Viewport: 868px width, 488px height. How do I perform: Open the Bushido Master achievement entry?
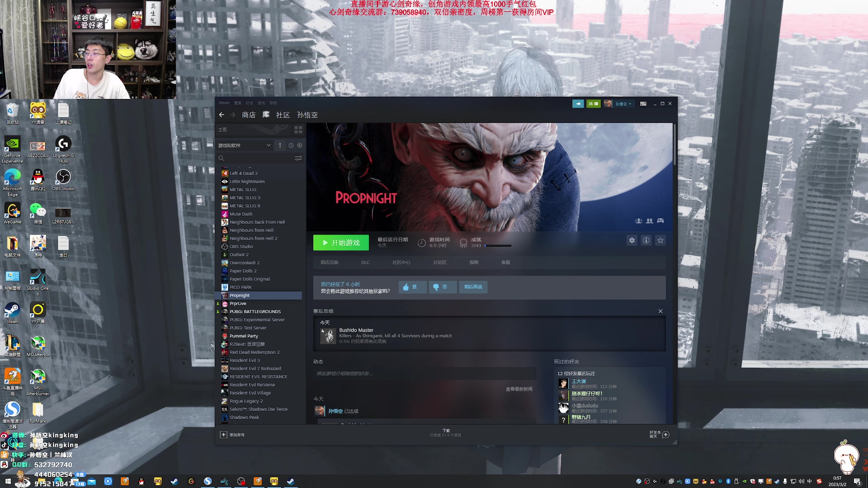pos(489,336)
